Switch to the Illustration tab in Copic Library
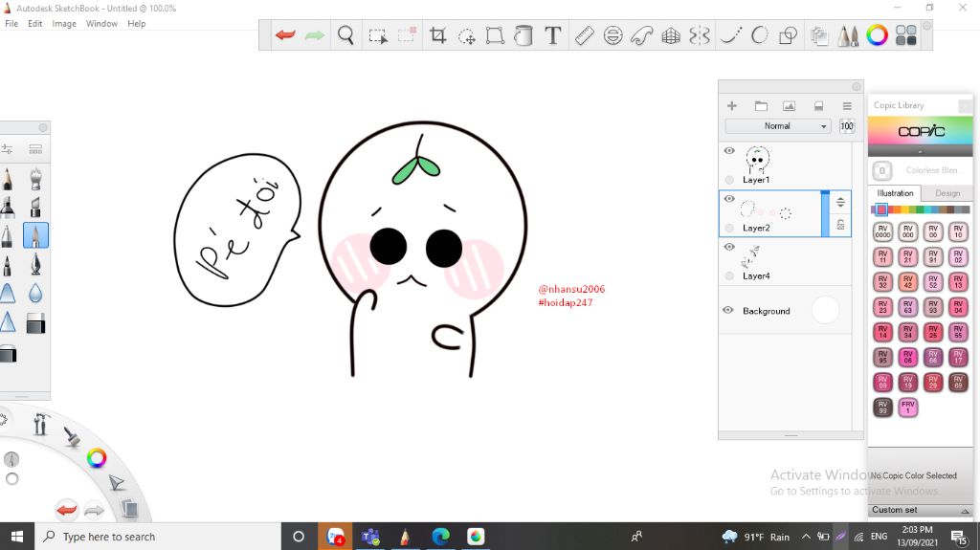 coord(895,193)
